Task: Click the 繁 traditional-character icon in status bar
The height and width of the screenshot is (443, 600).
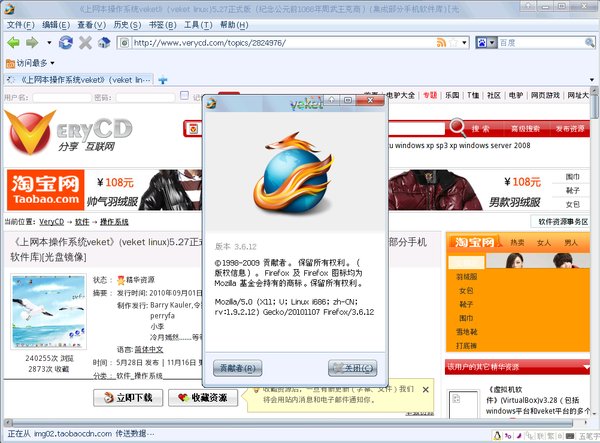Action: pos(550,435)
